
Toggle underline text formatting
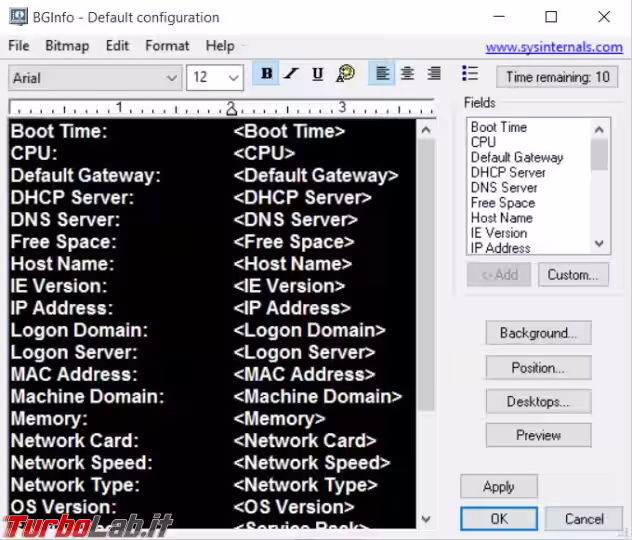(317, 74)
